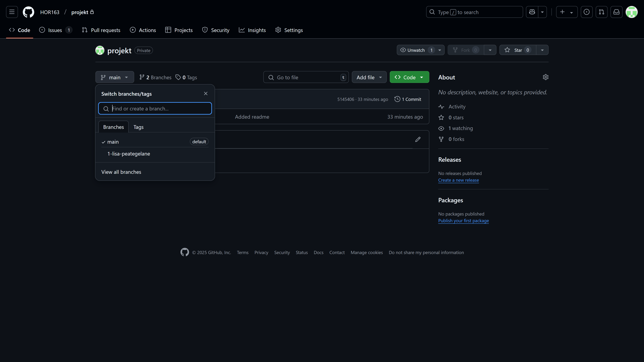Open the Status footer link
This screenshot has height=362, width=644.
[302, 253]
